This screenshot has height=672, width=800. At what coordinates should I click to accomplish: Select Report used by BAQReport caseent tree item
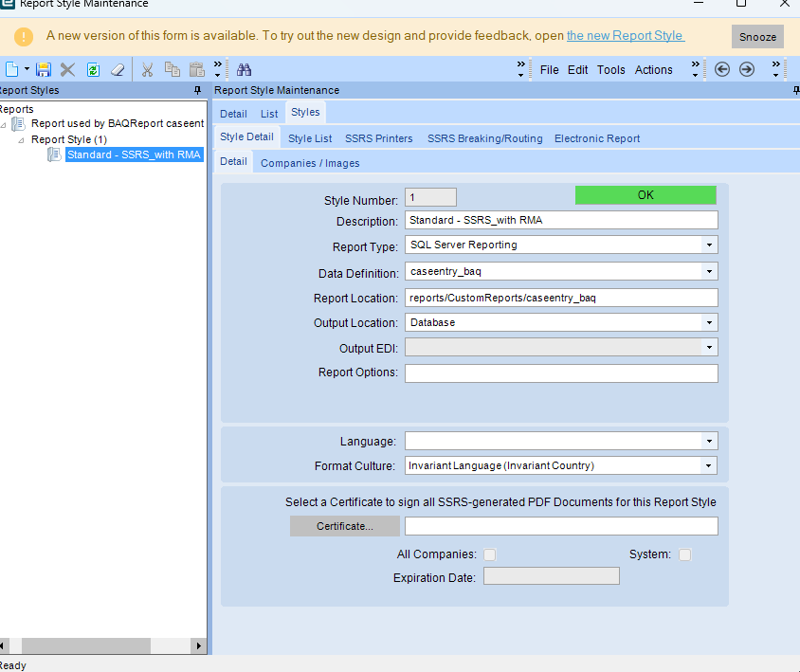(x=118, y=123)
